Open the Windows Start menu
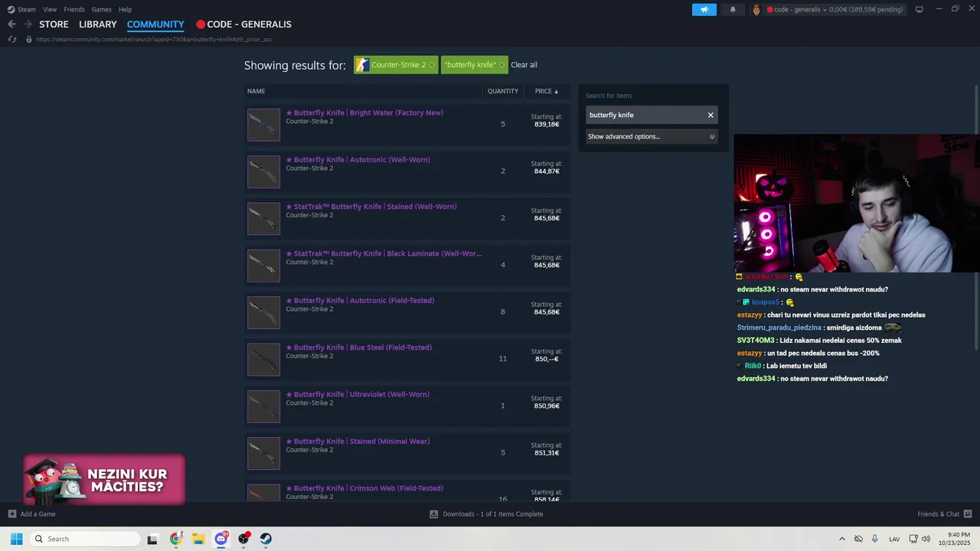 [x=16, y=539]
